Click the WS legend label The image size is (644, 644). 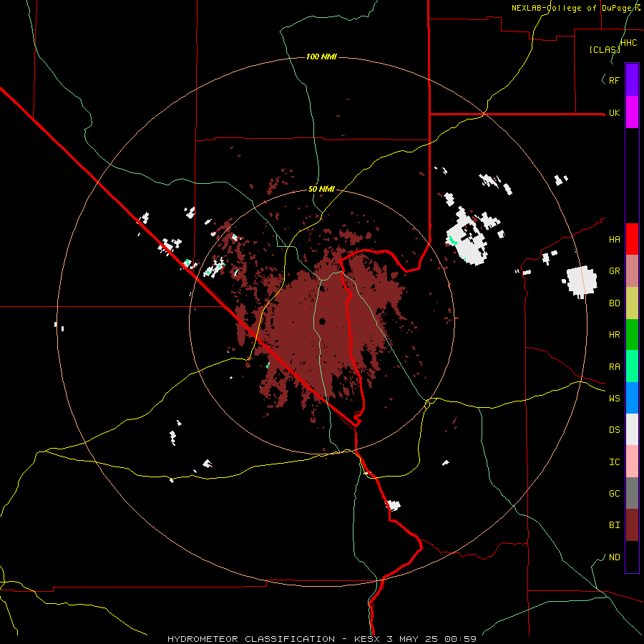[614, 399]
